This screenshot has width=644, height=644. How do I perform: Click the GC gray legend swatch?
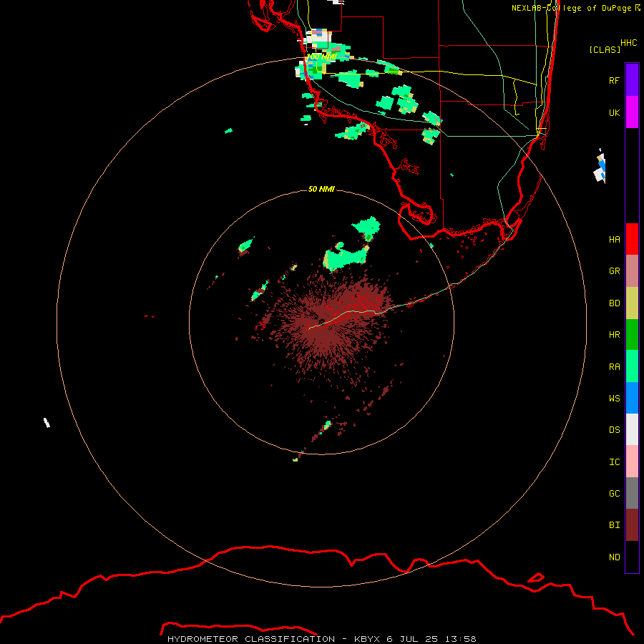click(632, 493)
